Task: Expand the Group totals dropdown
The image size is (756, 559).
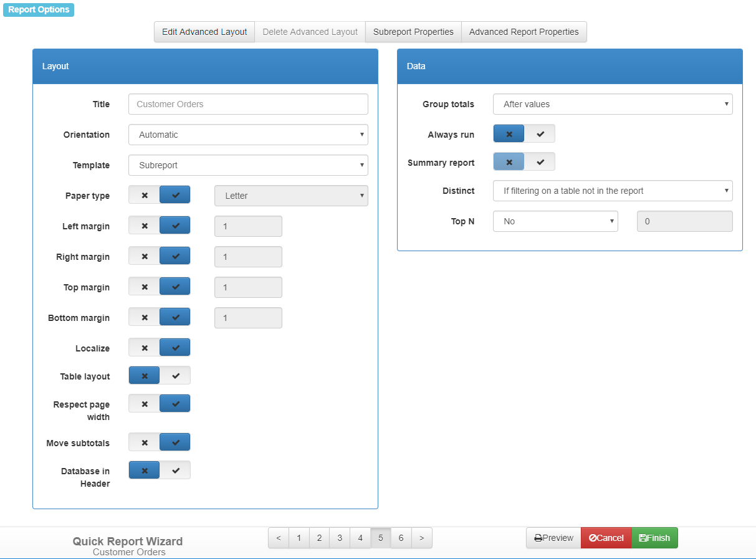Action: pyautogui.click(x=612, y=104)
